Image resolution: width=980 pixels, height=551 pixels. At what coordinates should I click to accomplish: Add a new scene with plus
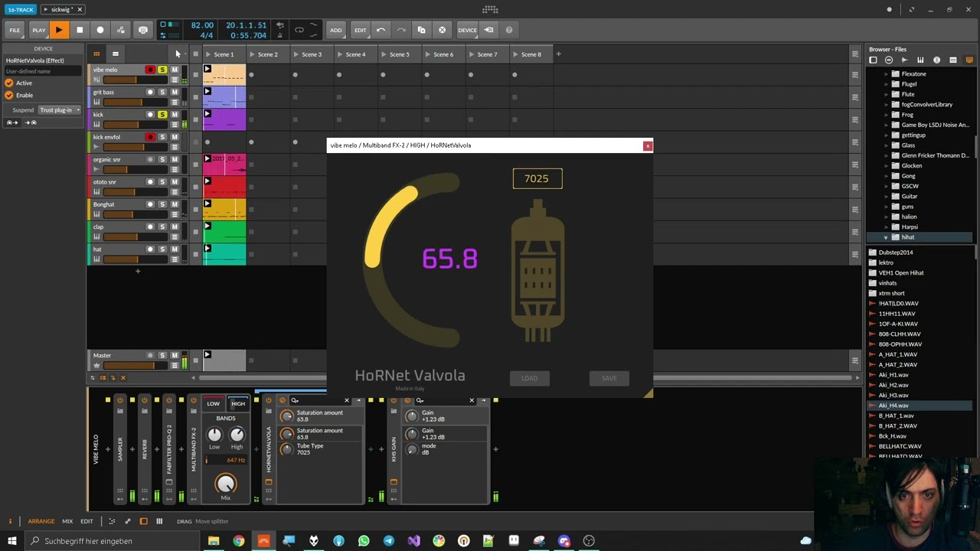click(x=558, y=54)
